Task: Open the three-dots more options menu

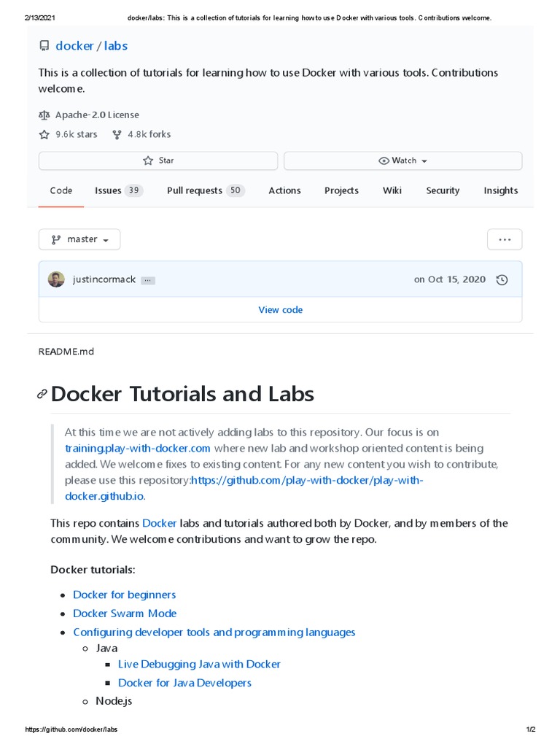Action: pos(505,239)
